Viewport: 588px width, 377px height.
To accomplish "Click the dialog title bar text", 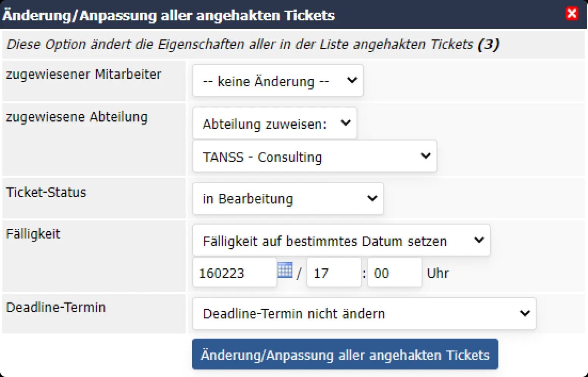I will 169,15.
